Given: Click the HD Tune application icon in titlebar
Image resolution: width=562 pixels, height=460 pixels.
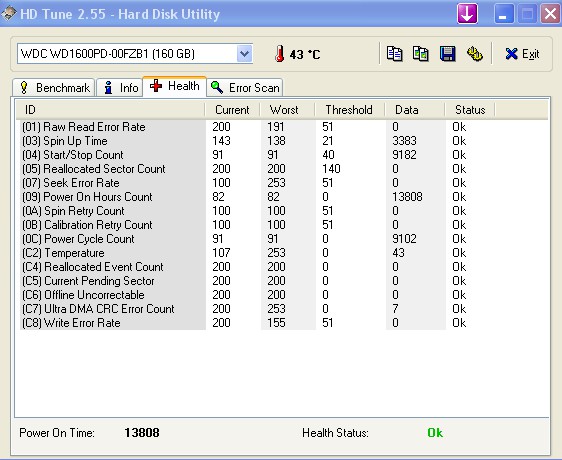Looking at the screenshot, I should click(x=9, y=14).
